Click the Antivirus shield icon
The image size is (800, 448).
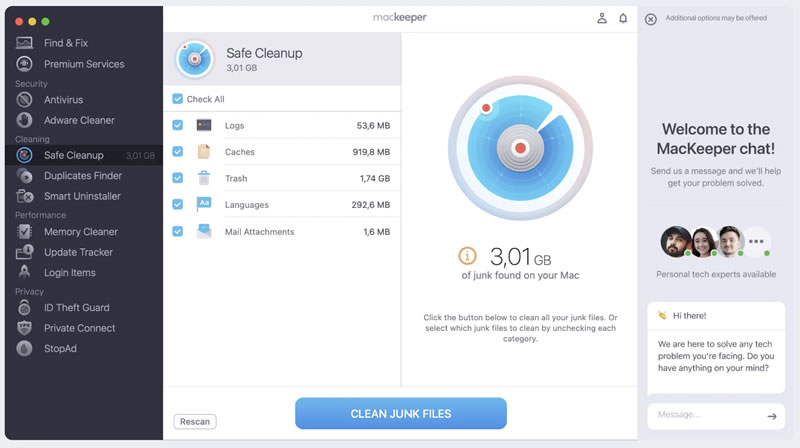click(24, 99)
